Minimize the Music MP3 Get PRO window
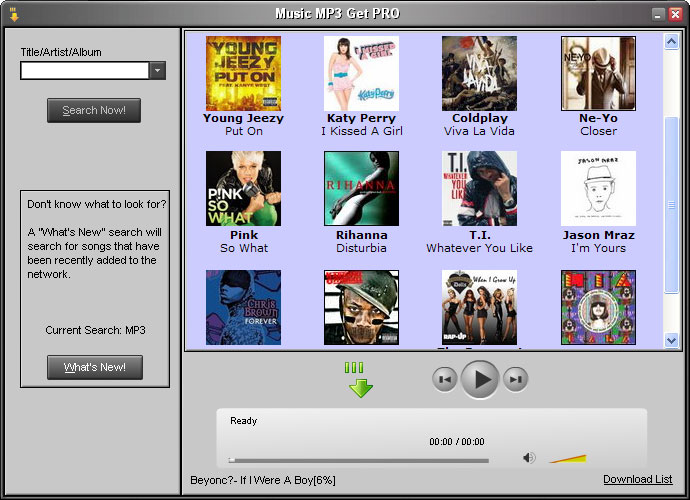This screenshot has height=500, width=690. 658,15
